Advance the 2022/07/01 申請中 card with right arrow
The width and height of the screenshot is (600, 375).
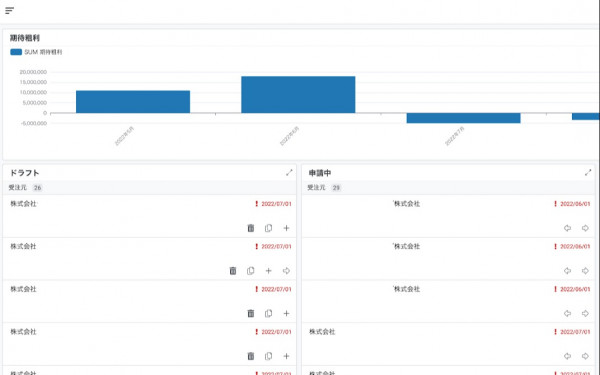point(585,356)
